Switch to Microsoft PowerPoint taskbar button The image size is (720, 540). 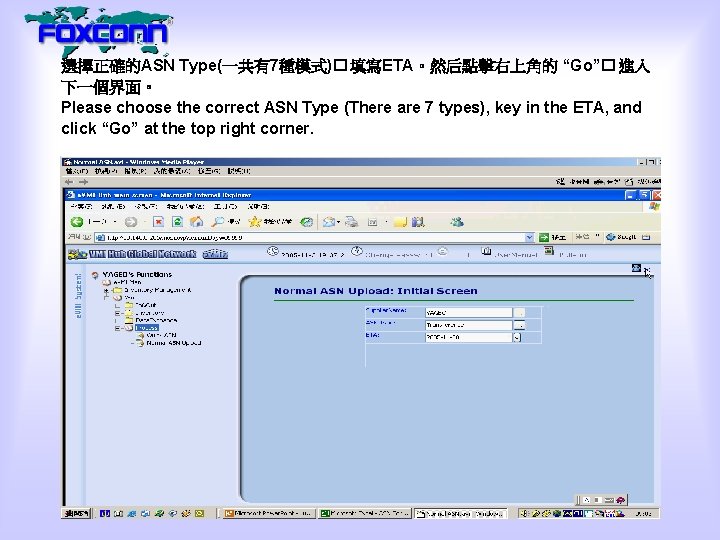pos(269,513)
